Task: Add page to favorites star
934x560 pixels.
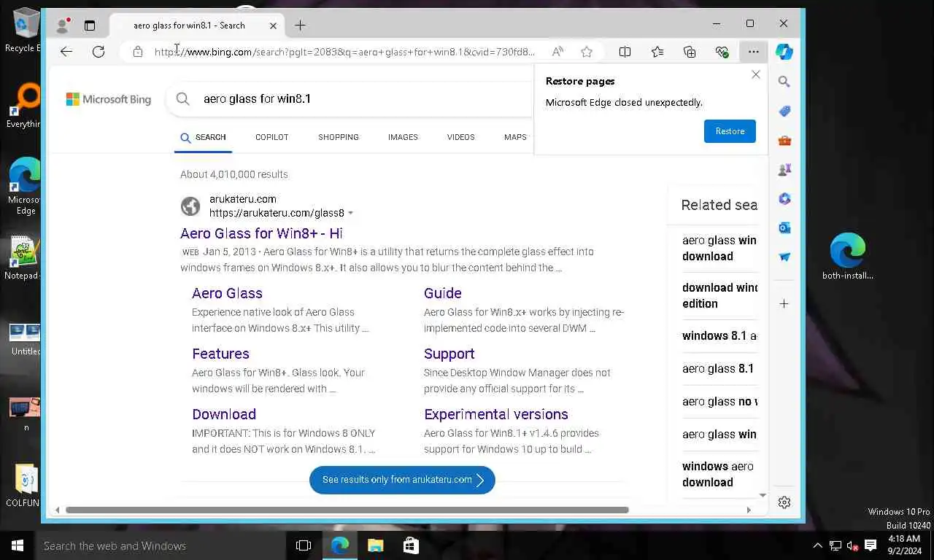Action: [x=587, y=52]
